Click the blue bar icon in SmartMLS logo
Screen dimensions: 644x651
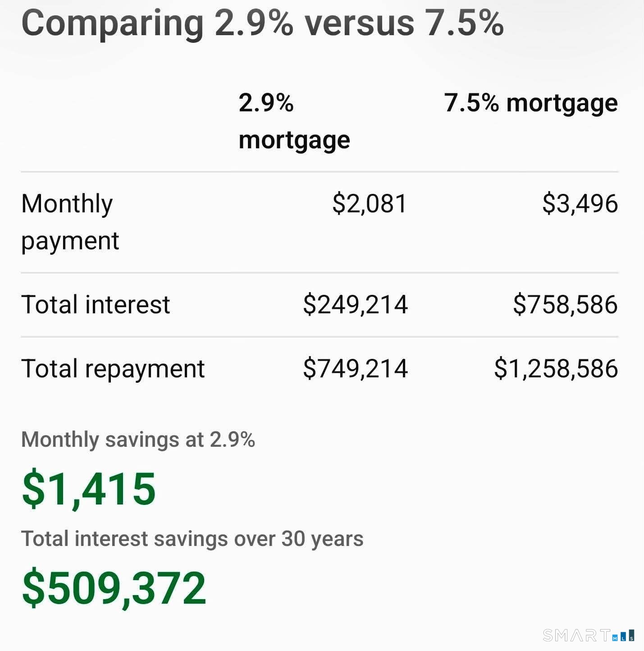[x=624, y=636]
